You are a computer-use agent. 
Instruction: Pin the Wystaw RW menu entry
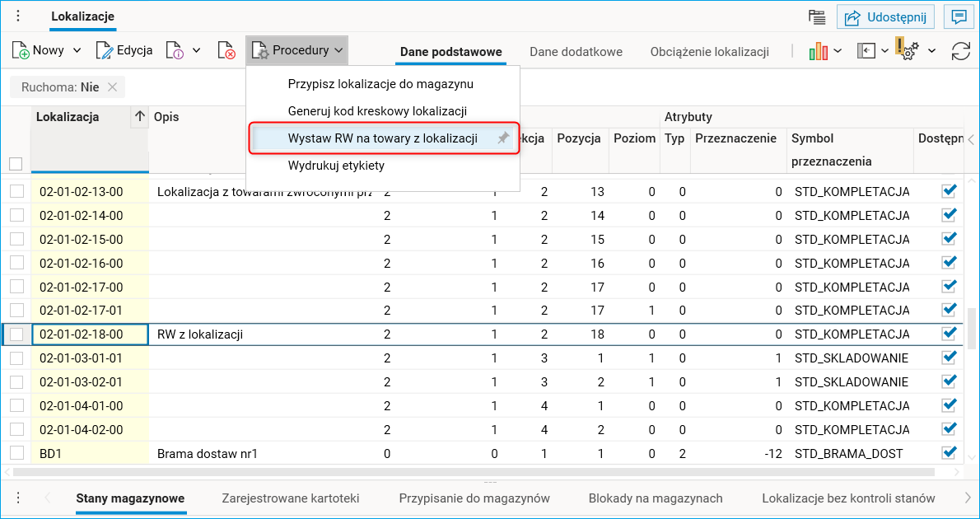(502, 138)
